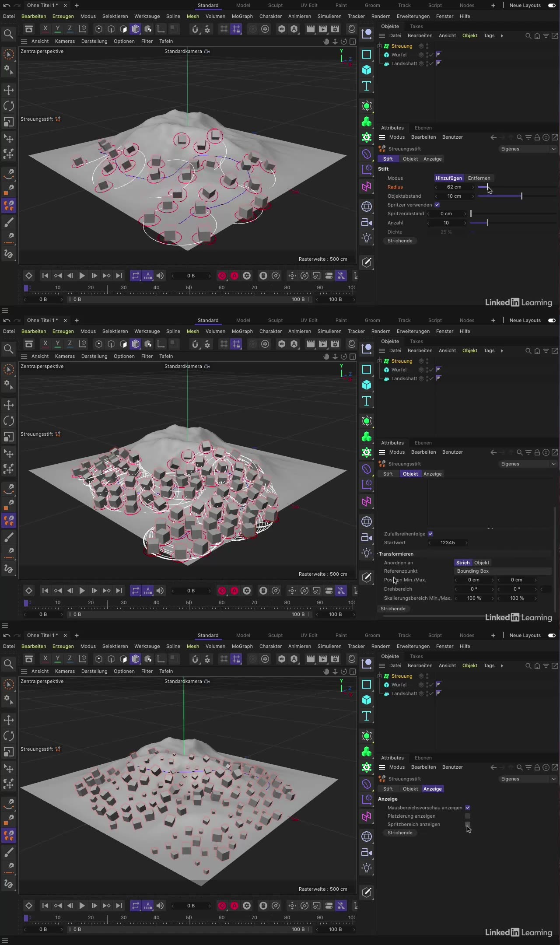Open the Referenzpunkt Bounding Box dropdown
The height and width of the screenshot is (945, 560).
503,571
